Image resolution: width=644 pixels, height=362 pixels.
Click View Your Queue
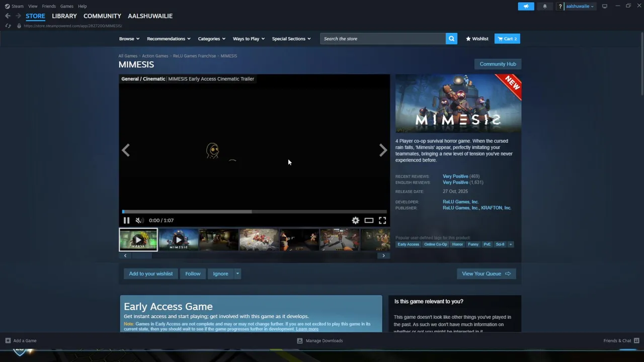click(x=486, y=274)
